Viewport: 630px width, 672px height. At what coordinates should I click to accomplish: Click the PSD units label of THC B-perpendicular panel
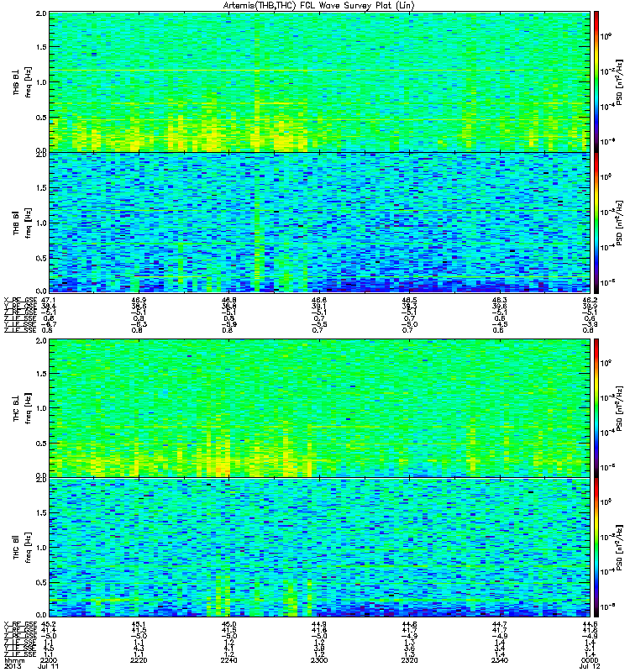tap(620, 408)
